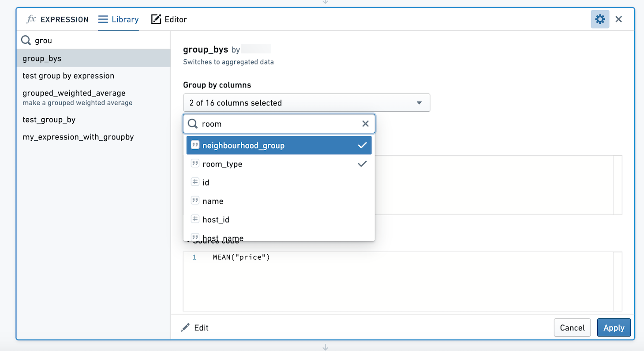Viewport: 644px width, 351px height.
Task: Click the string type icon beside room_type
Action: pyautogui.click(x=195, y=163)
